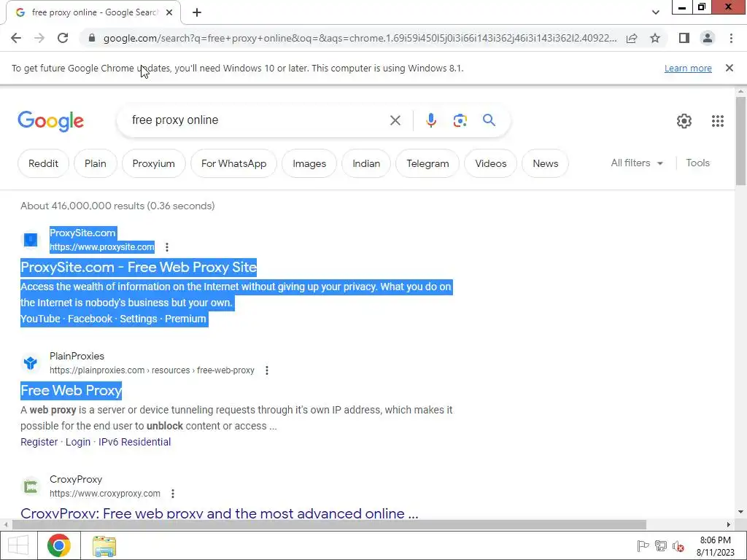Filter results by Reddit
This screenshot has width=747, height=560.
tap(43, 163)
